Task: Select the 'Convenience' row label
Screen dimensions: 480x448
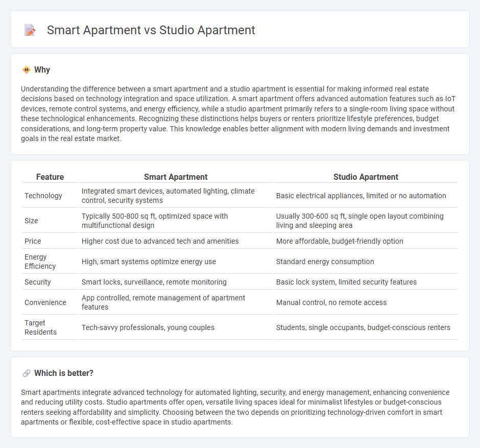Action: pyautogui.click(x=45, y=302)
